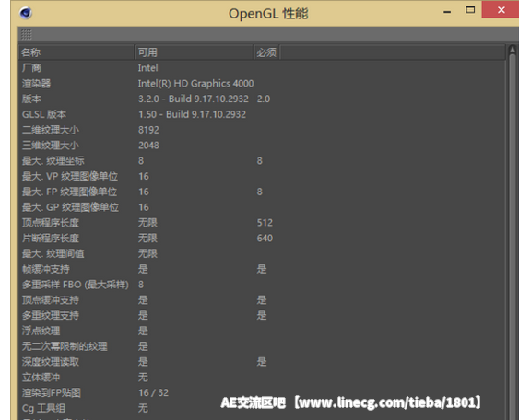Screen dimensions: 519x420
Task: Select the GLSL 版本 row label
Action: [44, 114]
